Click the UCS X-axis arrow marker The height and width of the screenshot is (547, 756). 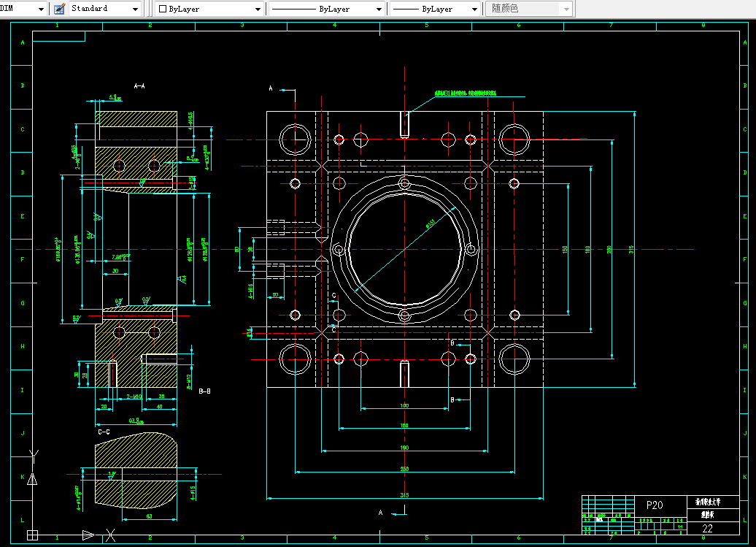(88, 535)
